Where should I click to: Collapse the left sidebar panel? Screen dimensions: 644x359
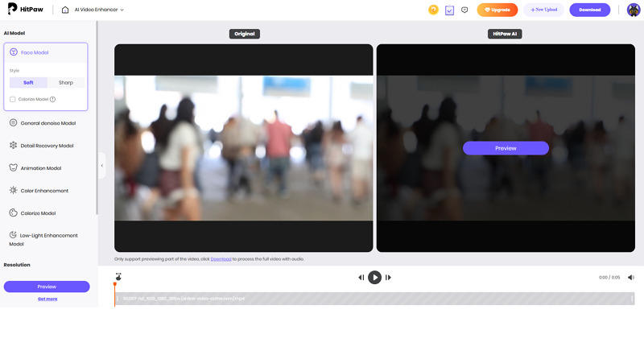click(102, 165)
